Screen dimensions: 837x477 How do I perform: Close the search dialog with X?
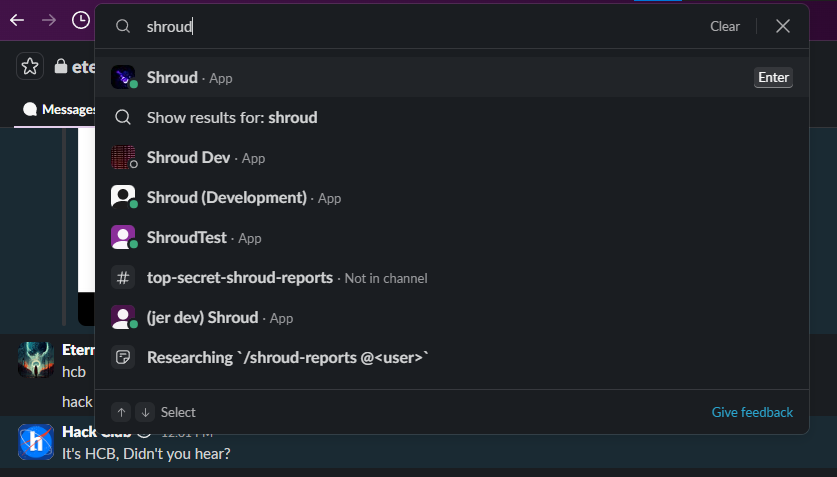[783, 26]
